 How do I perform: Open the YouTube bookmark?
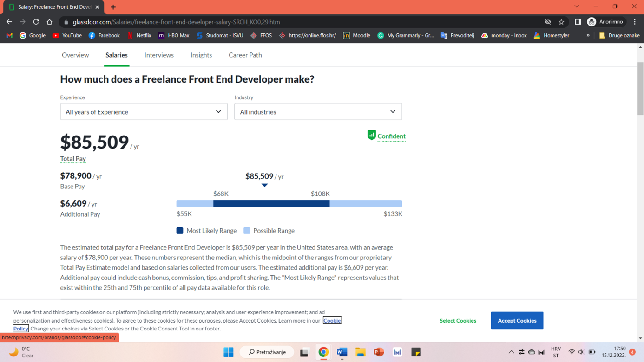[x=67, y=35]
